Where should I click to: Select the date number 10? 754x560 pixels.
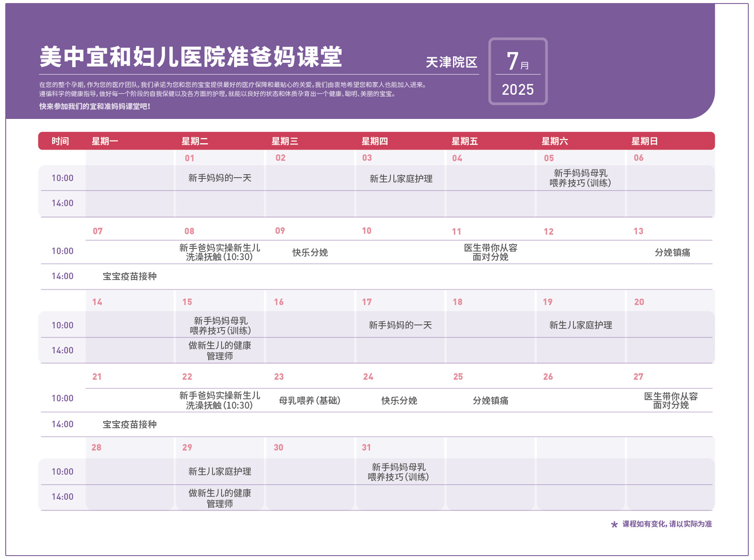point(367,231)
